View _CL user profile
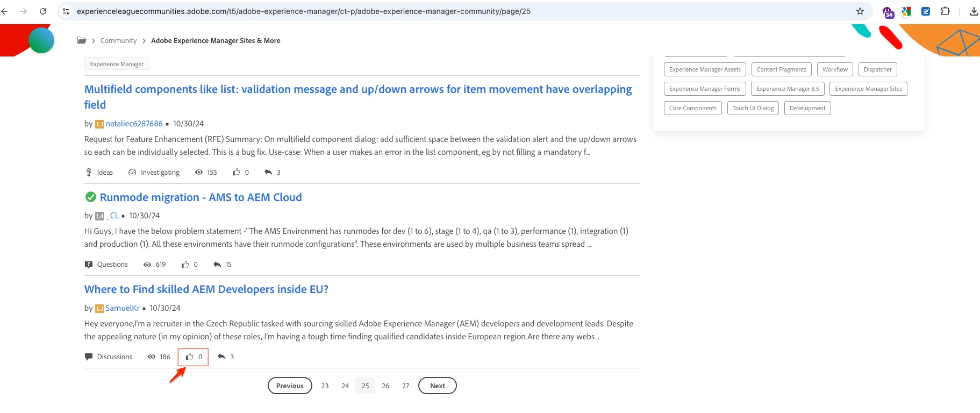The image size is (980, 413). pyautogui.click(x=112, y=216)
